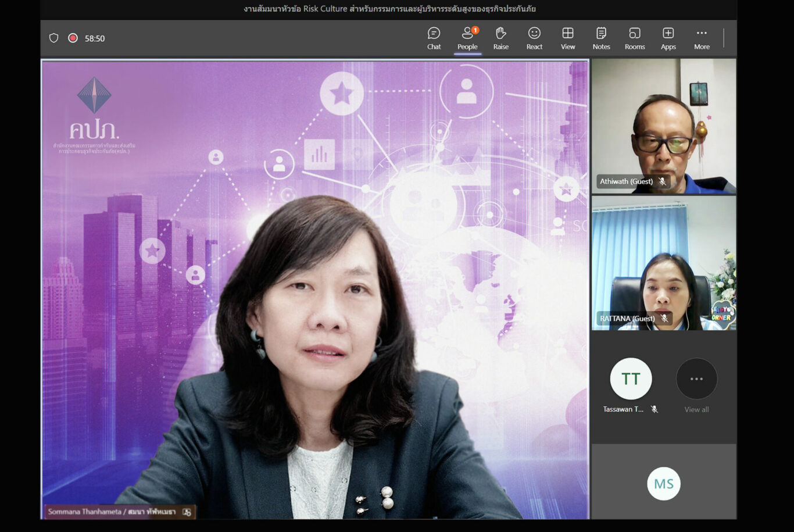Open meeting Notes
The height and width of the screenshot is (532, 794).
point(601,38)
